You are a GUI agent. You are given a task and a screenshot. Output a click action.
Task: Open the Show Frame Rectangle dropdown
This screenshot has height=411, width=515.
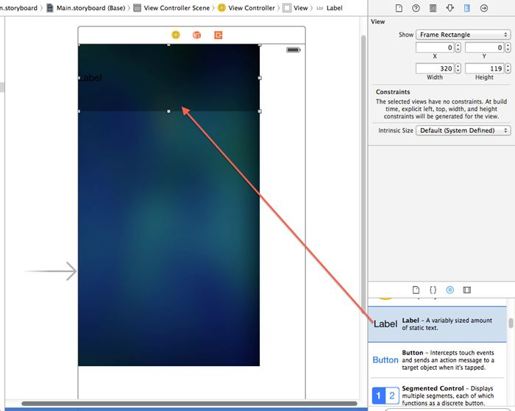tap(463, 35)
